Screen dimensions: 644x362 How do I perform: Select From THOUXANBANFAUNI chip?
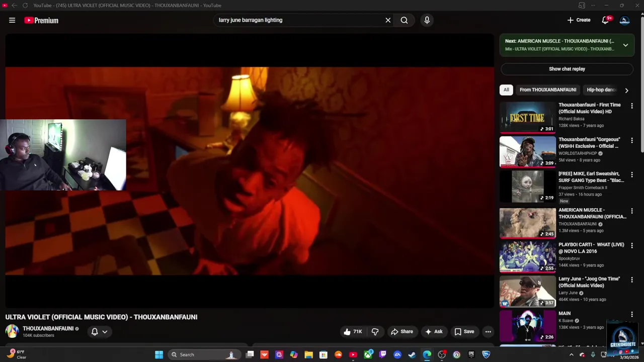(548, 89)
